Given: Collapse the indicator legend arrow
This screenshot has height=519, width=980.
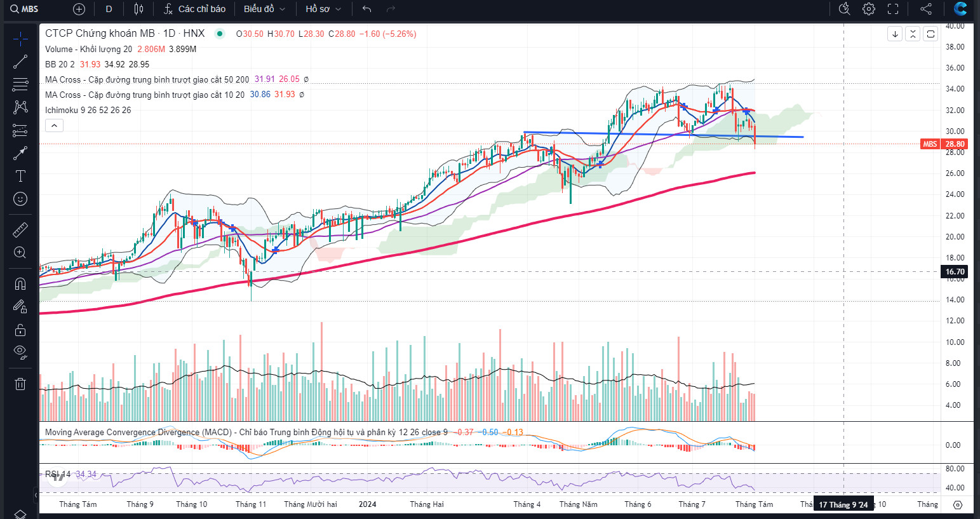Looking at the screenshot, I should pos(54,126).
